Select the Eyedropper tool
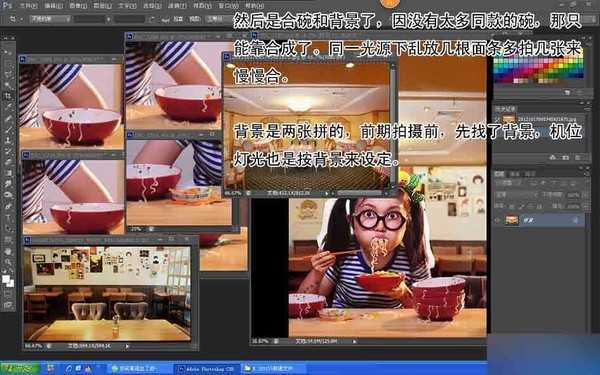The height and width of the screenshot is (375, 600). (8, 107)
